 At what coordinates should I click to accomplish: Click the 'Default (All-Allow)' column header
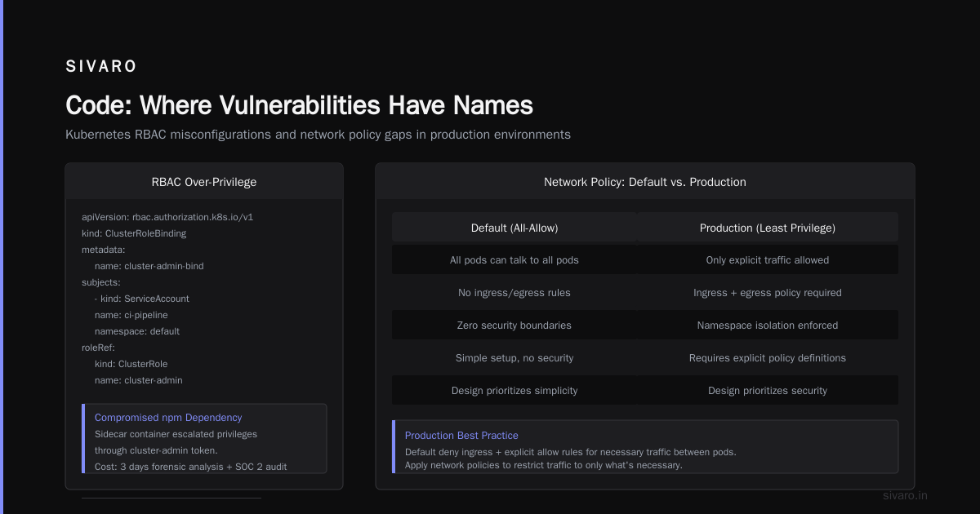point(514,228)
